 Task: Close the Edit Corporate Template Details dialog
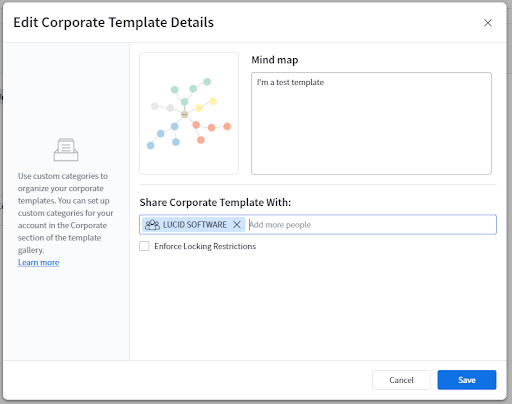point(488,23)
